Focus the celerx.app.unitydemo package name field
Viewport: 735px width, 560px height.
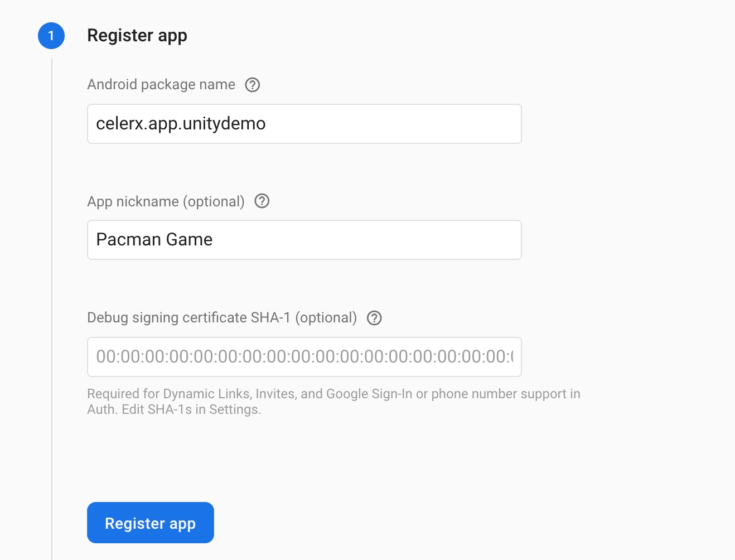(x=304, y=124)
